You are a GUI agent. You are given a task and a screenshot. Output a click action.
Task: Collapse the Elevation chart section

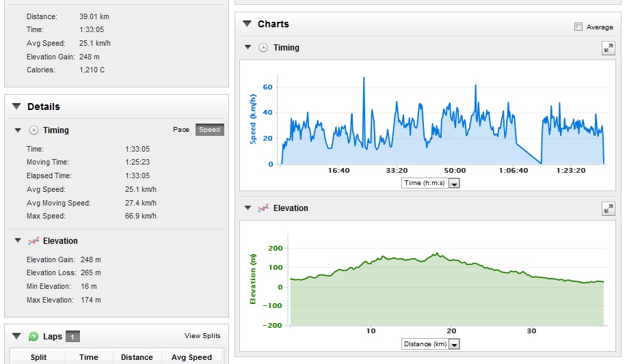pyautogui.click(x=248, y=208)
